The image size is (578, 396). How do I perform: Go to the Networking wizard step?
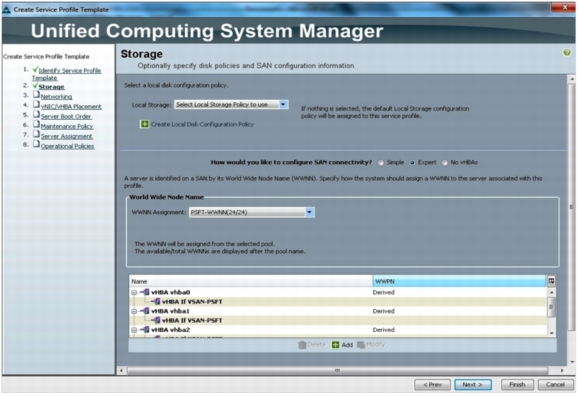coord(56,97)
